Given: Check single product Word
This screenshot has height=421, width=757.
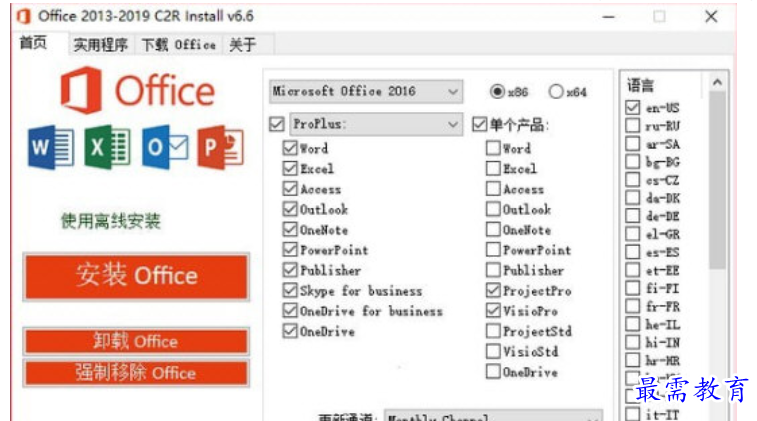Looking at the screenshot, I should (x=493, y=148).
